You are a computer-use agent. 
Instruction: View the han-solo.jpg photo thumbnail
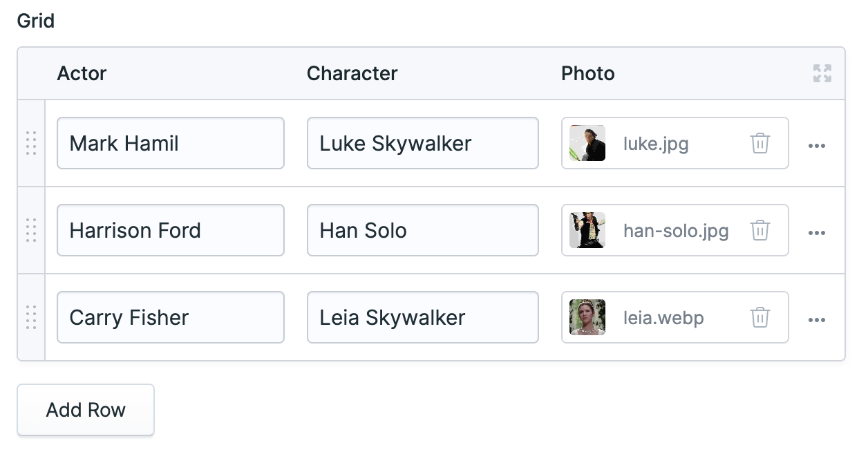pyautogui.click(x=587, y=230)
